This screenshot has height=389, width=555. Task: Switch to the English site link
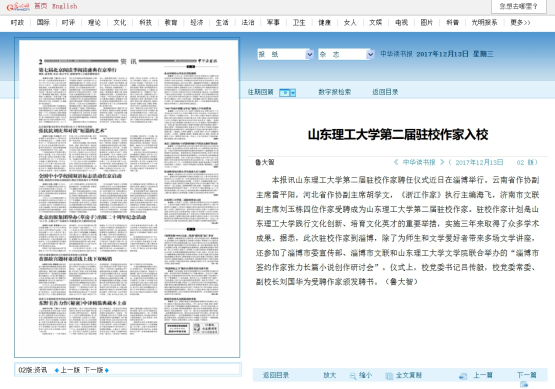[65, 6]
